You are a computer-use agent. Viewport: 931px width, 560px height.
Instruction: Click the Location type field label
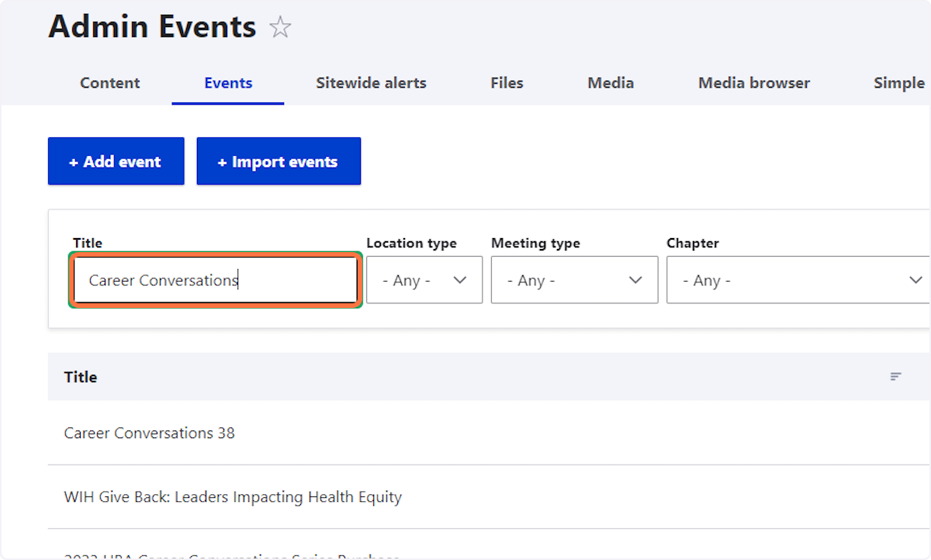(411, 243)
